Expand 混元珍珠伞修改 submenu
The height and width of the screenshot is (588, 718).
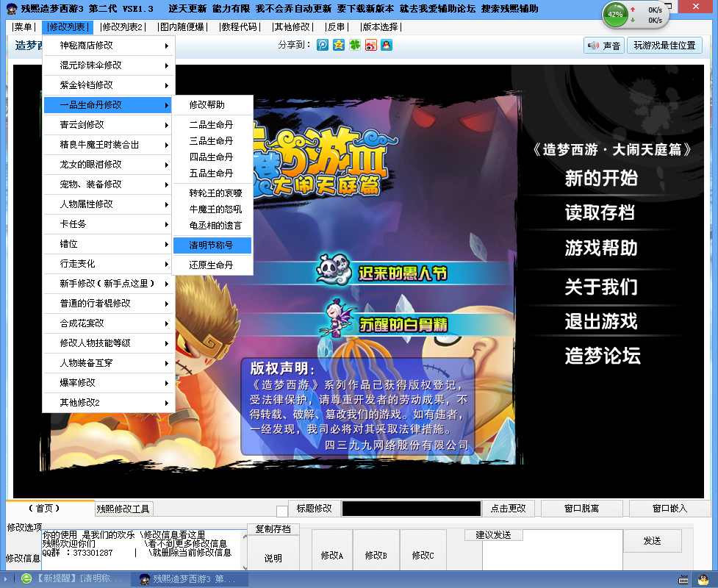point(109,65)
